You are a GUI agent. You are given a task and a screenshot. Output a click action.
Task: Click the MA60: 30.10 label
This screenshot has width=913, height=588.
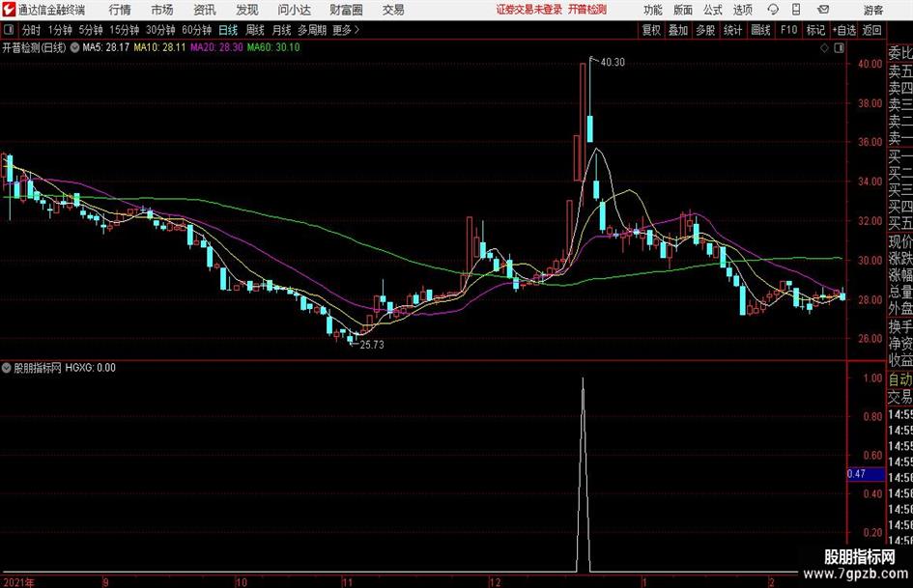tap(273, 47)
